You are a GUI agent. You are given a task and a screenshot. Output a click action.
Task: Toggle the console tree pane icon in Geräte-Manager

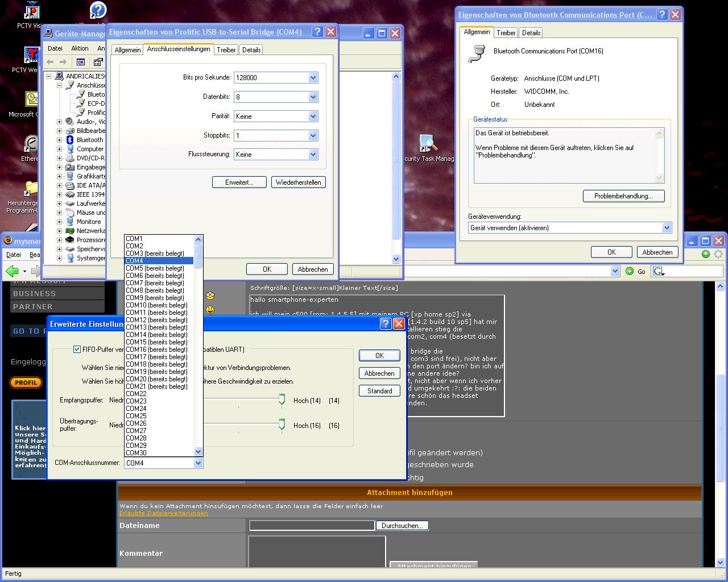point(81,62)
